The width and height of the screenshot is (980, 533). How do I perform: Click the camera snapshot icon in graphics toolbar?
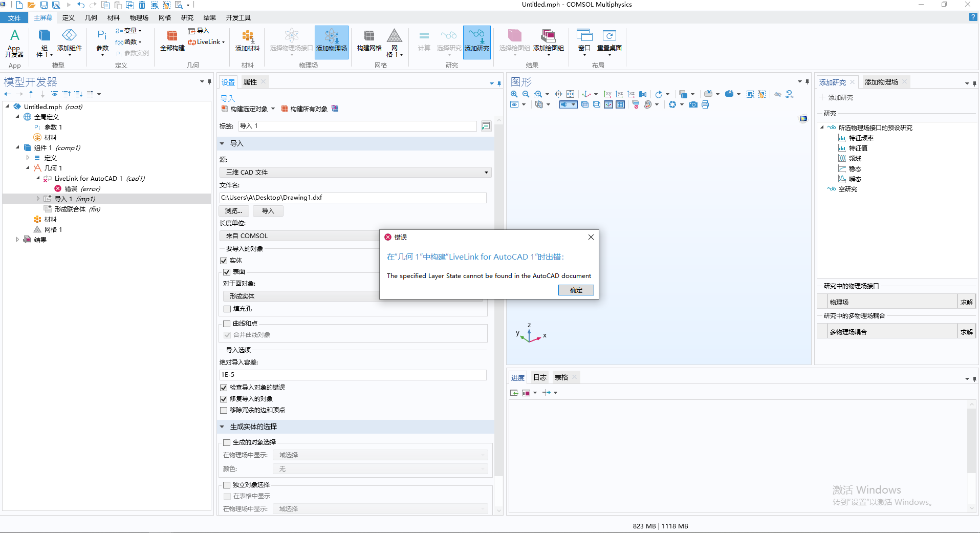click(693, 104)
